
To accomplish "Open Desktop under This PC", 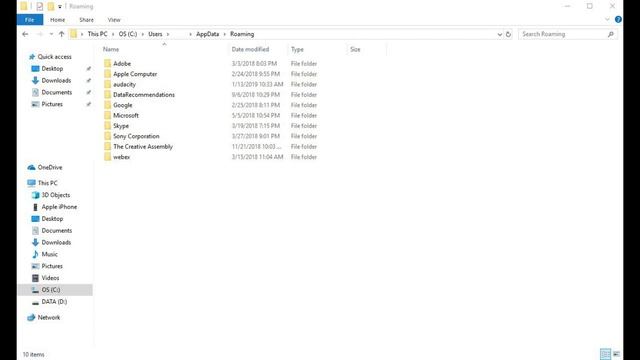I will [x=52, y=219].
